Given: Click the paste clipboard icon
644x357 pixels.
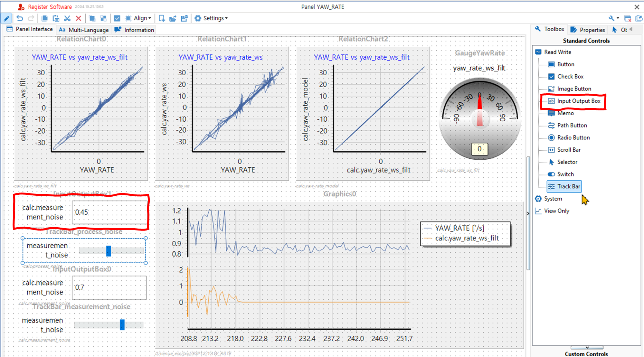Looking at the screenshot, I should (x=56, y=18).
